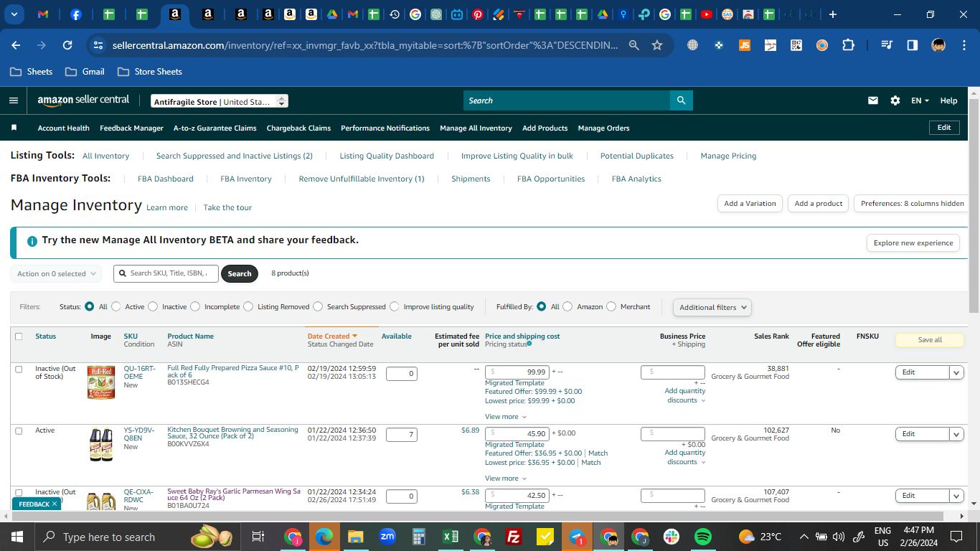This screenshot has height=551, width=980.
Task: Open the Action on 0 selected dropdown
Action: (x=56, y=273)
